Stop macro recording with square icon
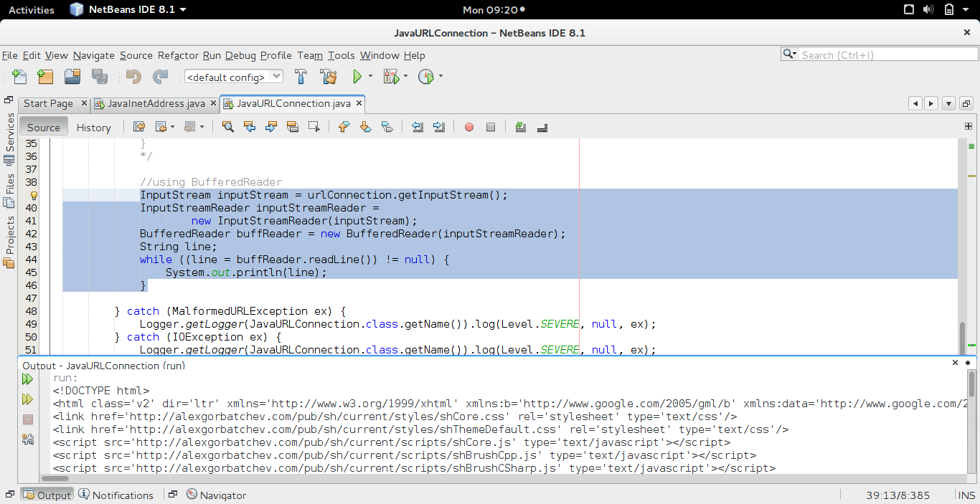Image resolution: width=980 pixels, height=504 pixels. [x=491, y=127]
